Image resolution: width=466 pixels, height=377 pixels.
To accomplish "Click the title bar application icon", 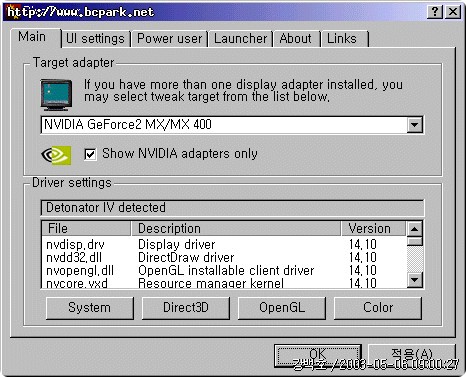I will tap(12, 11).
